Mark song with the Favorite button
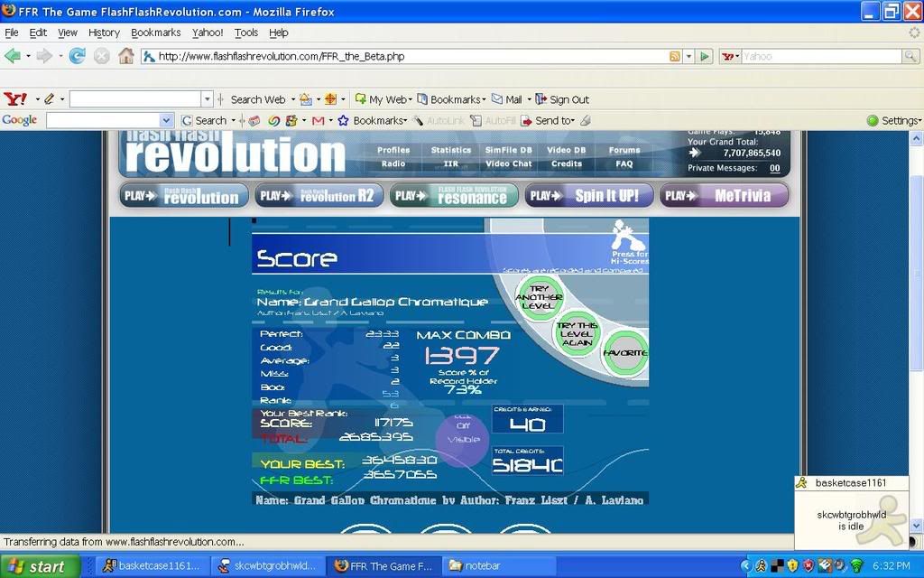Viewport: 924px width, 578px height. point(624,352)
